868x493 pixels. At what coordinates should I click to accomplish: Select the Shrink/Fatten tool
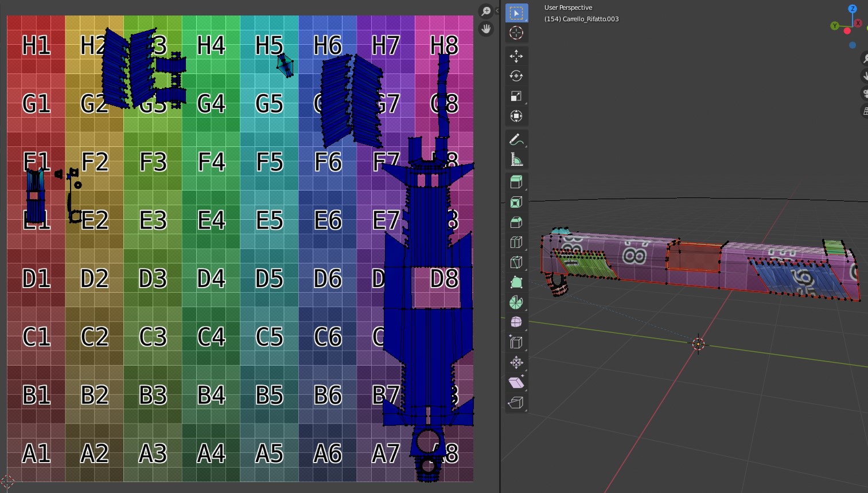(x=516, y=363)
